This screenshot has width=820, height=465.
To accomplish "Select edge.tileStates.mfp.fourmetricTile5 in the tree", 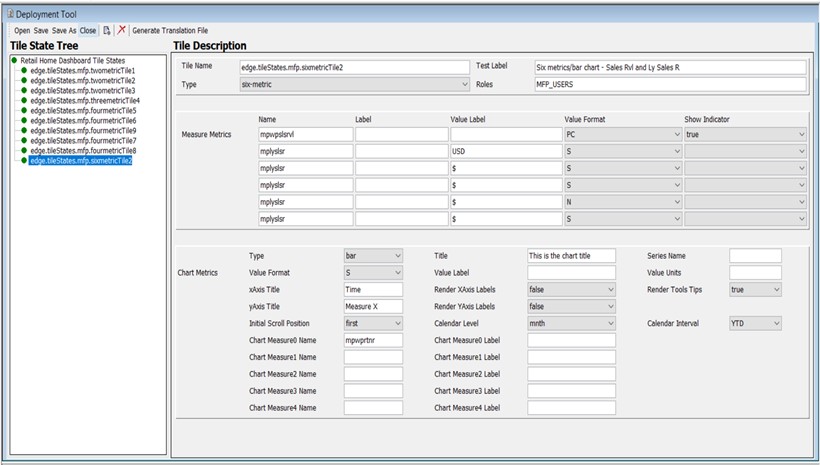I will tap(83, 110).
